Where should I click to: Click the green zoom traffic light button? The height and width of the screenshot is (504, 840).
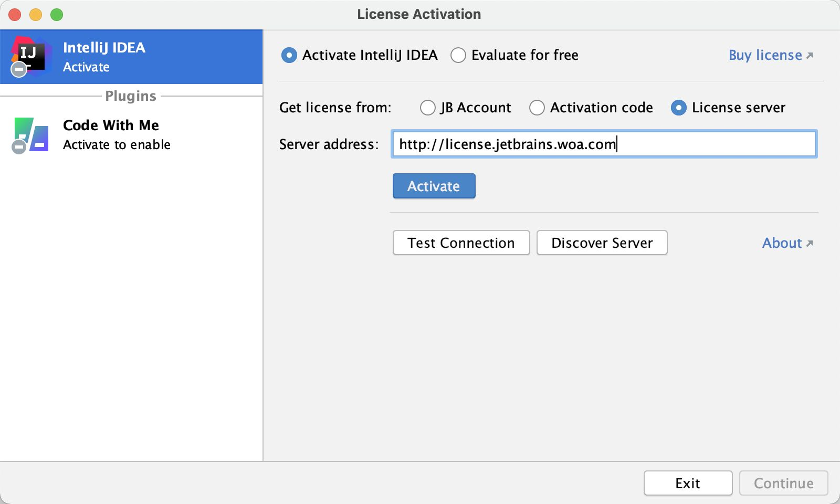coord(57,15)
